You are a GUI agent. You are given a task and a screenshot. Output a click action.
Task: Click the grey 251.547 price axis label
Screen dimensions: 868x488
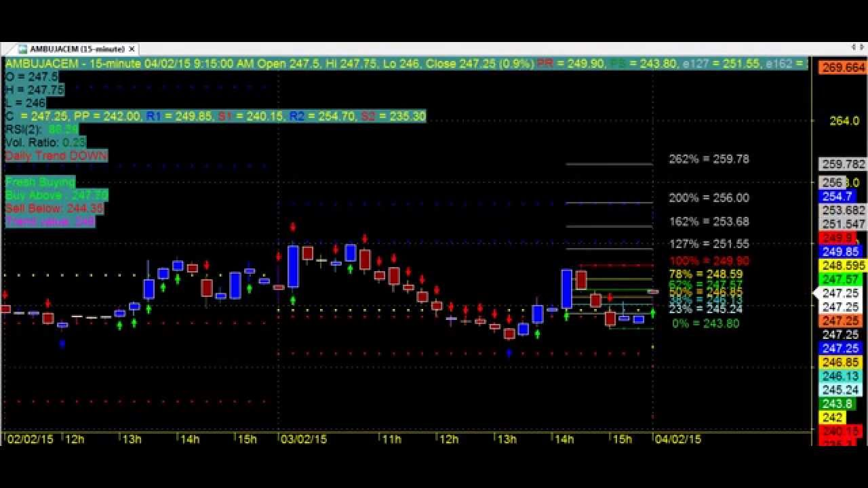pyautogui.click(x=843, y=224)
